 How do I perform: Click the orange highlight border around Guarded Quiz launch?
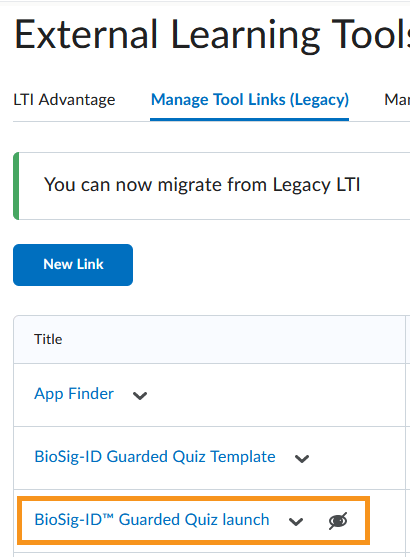[x=194, y=498]
